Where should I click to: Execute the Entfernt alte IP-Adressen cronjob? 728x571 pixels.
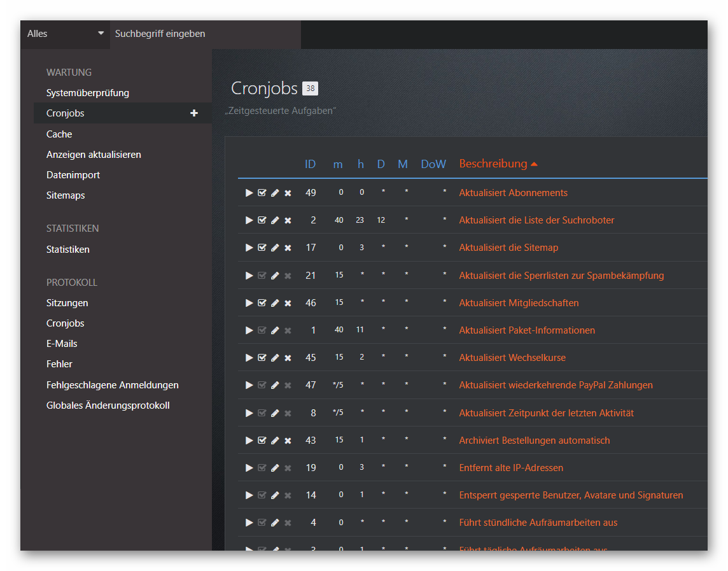click(x=249, y=468)
